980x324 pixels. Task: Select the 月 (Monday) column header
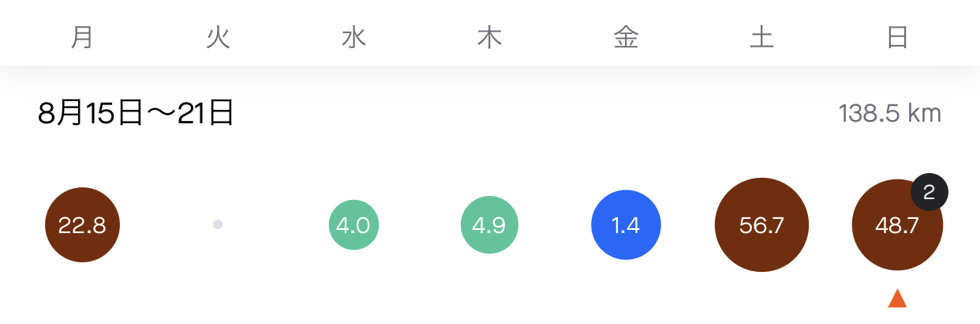(x=82, y=37)
